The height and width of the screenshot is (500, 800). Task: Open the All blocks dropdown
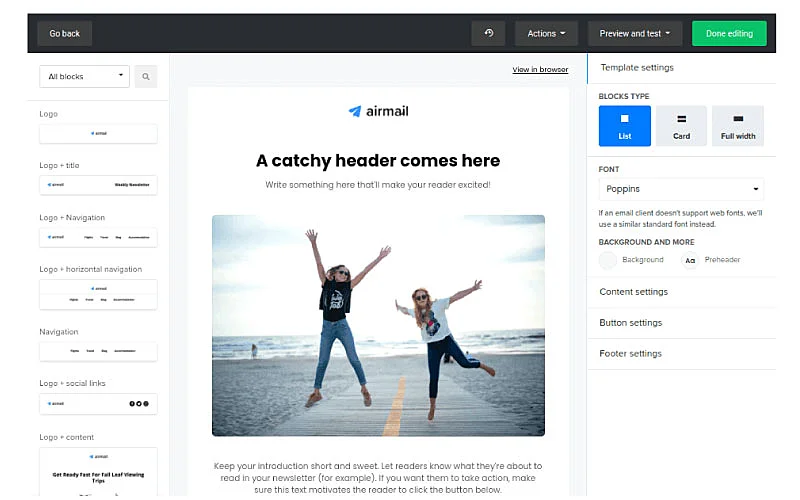click(x=84, y=77)
